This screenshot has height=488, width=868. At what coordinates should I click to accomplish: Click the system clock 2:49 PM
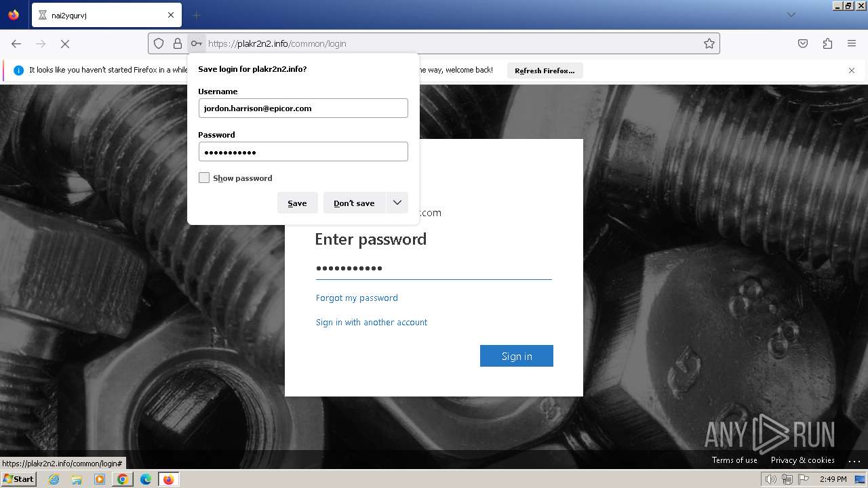pyautogui.click(x=833, y=479)
